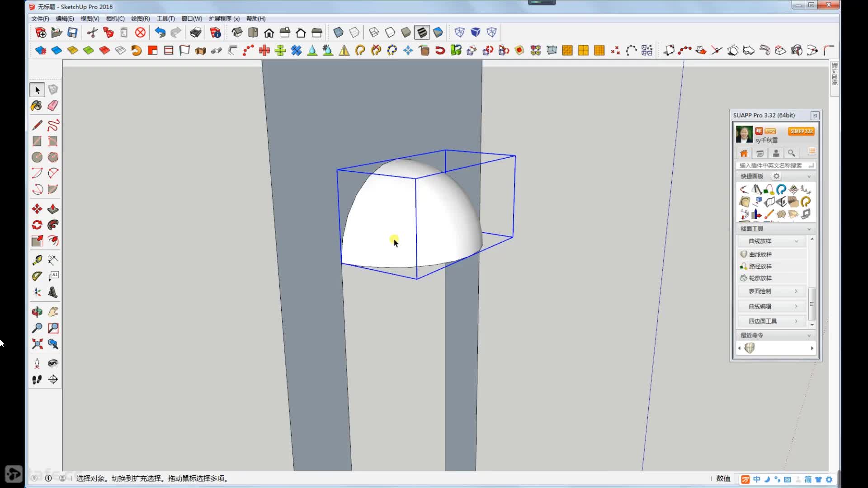Click the Undo arrow in toolbar
This screenshot has width=868, height=488.
160,32
